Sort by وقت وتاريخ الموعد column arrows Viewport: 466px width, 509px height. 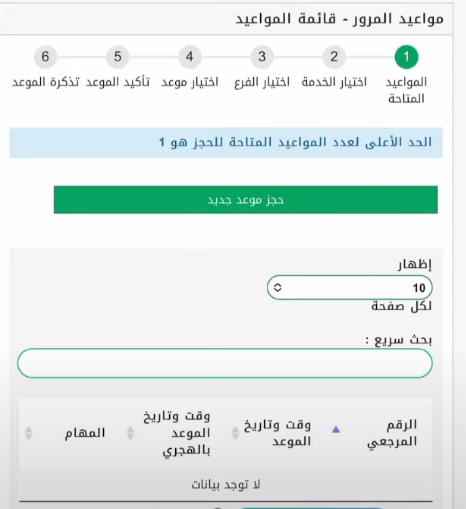[x=235, y=433]
